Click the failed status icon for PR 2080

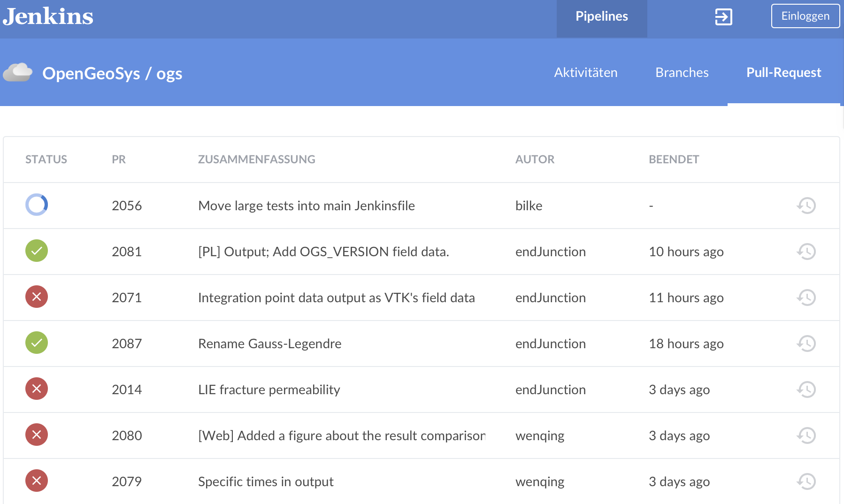click(x=37, y=435)
